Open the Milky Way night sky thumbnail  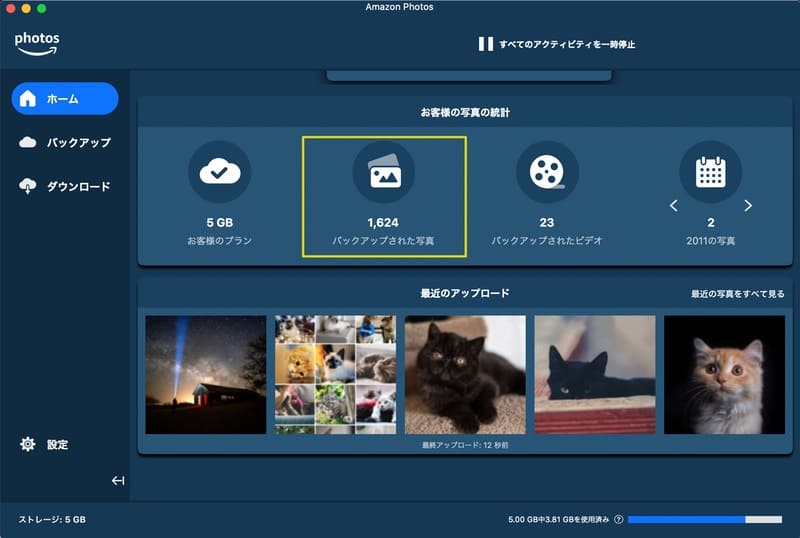[x=206, y=375]
